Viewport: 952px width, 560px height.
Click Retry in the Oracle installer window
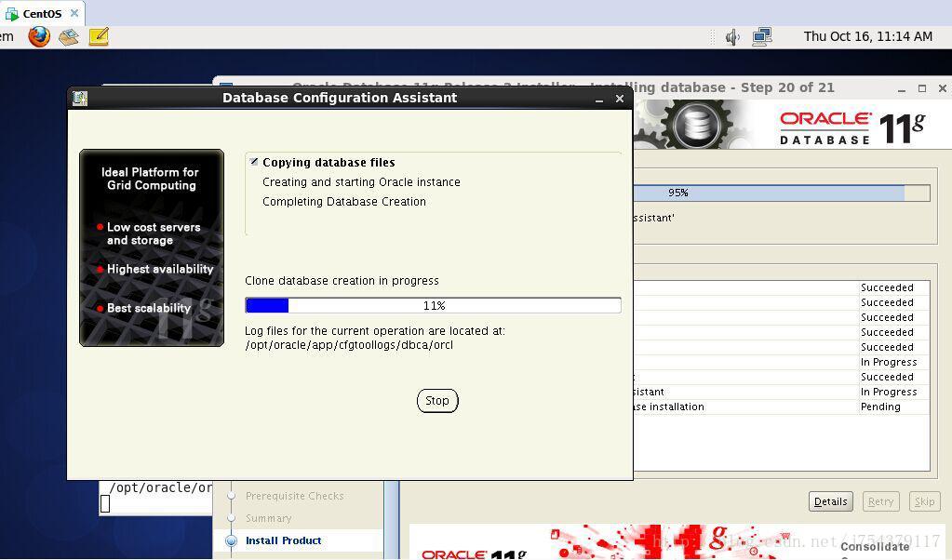click(880, 501)
